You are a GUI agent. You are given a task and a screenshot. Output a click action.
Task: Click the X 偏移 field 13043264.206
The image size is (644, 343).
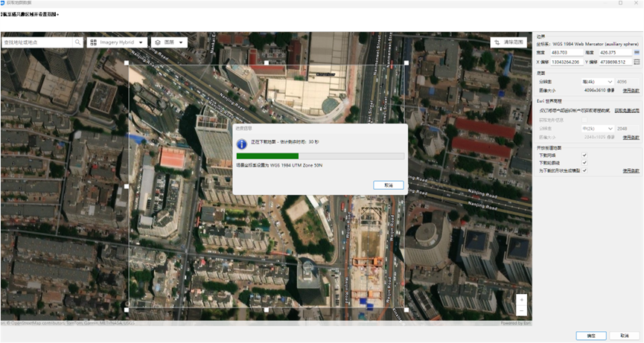(x=567, y=62)
